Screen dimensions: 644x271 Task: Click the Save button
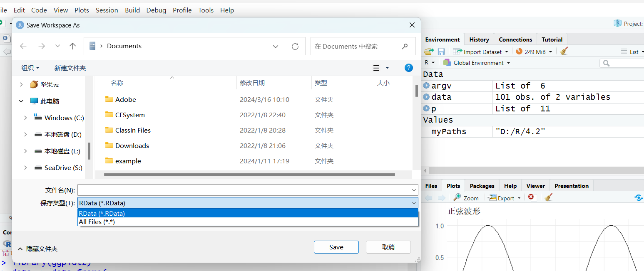click(336, 247)
